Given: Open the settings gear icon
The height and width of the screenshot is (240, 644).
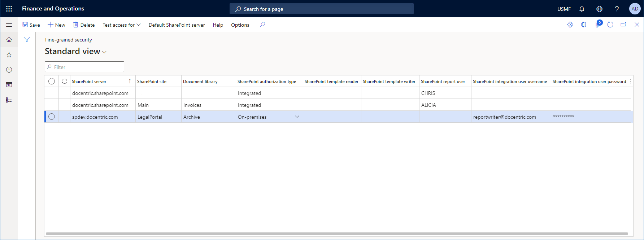Looking at the screenshot, I should click(x=599, y=9).
